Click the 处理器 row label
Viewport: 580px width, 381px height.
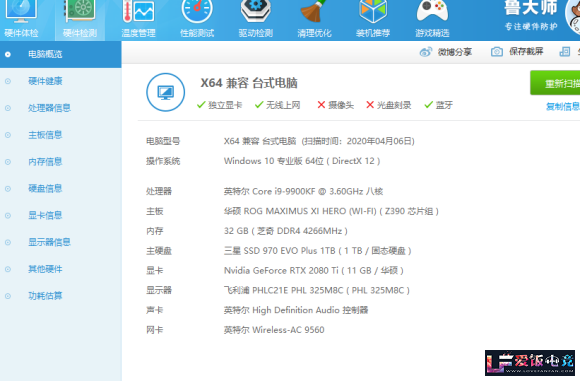tap(159, 192)
